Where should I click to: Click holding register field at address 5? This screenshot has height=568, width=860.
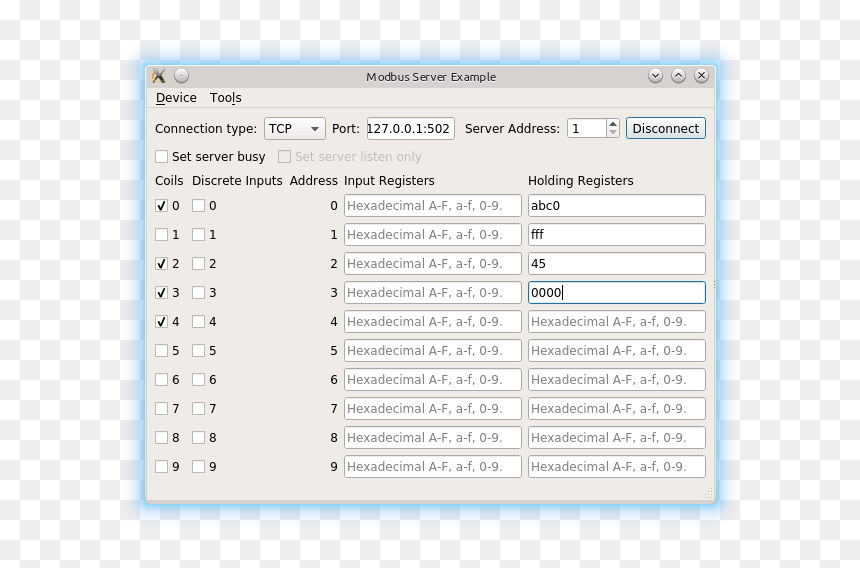(x=616, y=350)
